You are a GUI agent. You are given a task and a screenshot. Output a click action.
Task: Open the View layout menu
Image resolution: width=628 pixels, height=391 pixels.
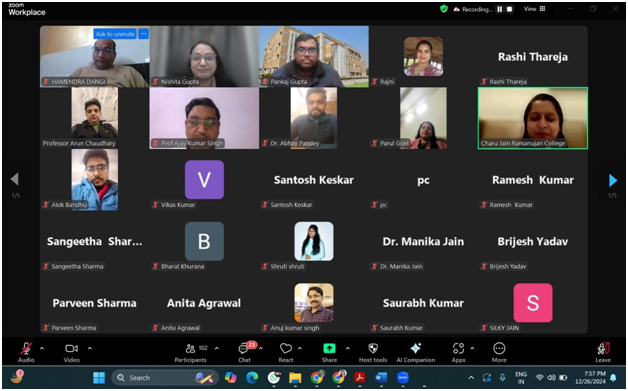pos(534,9)
